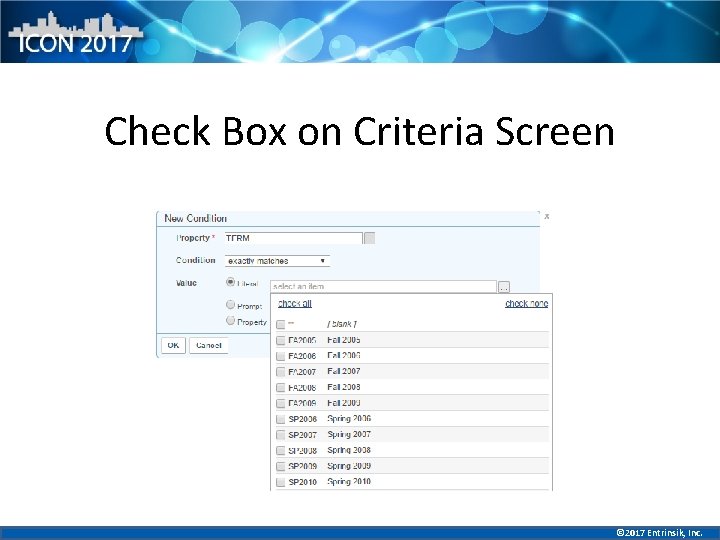
Task: Tick the SP2010 Spring 2010 checkbox
Action: click(x=281, y=482)
